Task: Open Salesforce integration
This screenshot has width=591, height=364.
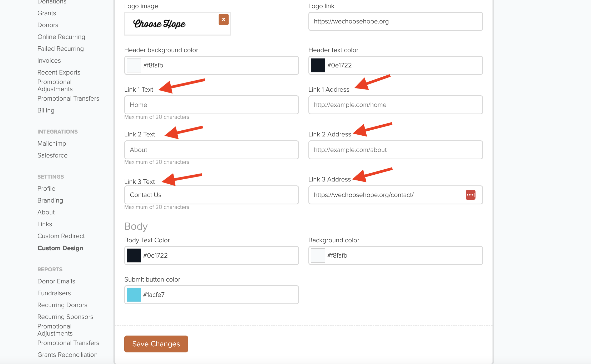Action: point(52,155)
